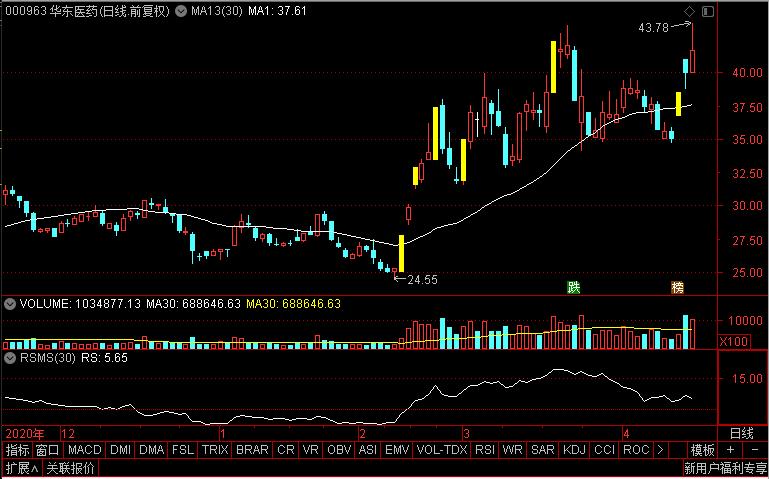Zoom in with the plus button
Viewport: 770px width, 479px height.
731,450
